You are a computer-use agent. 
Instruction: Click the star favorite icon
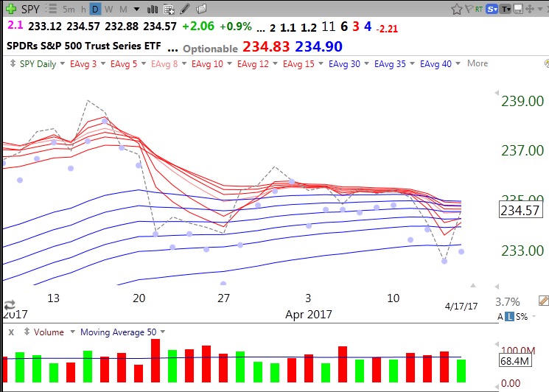pos(457,9)
